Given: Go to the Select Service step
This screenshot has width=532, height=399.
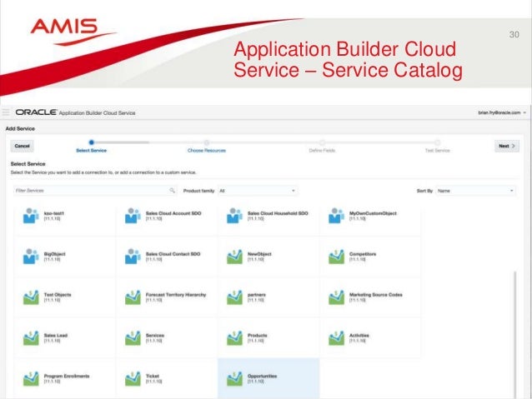Looking at the screenshot, I should [91, 147].
